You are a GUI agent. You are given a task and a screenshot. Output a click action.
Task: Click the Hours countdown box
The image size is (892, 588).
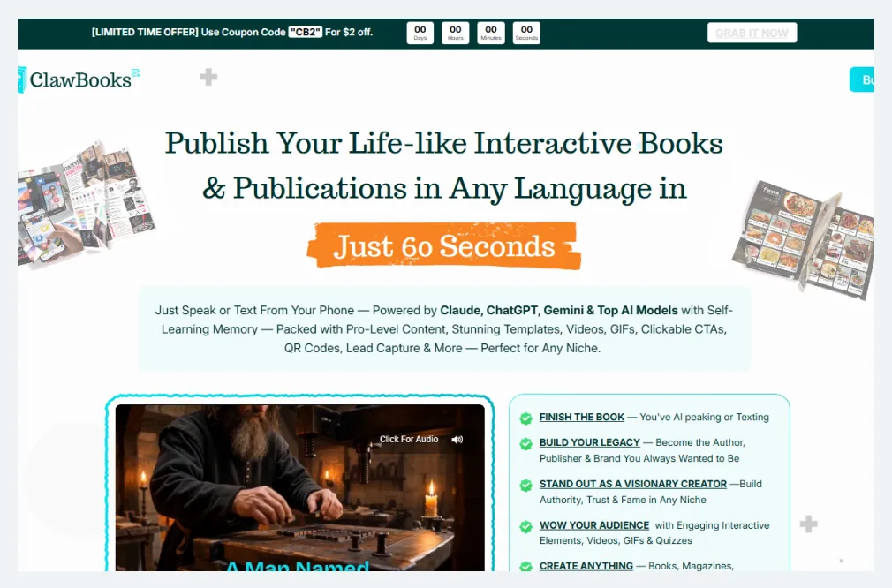coord(455,33)
